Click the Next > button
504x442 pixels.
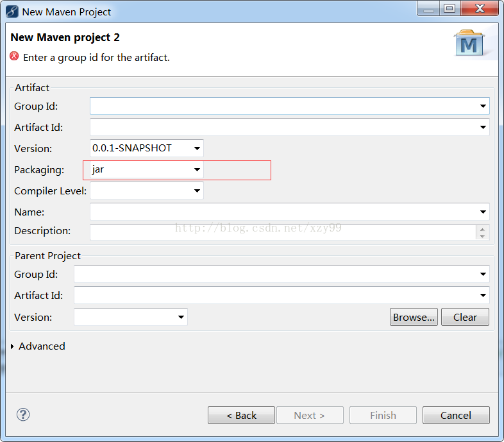tap(310, 415)
